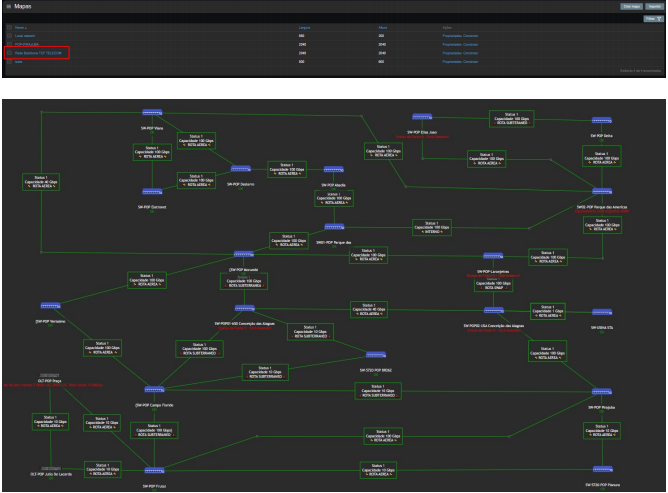Select the SW-POP Delta switch icon
Viewport: 668px width, 493px height.
click(602, 121)
